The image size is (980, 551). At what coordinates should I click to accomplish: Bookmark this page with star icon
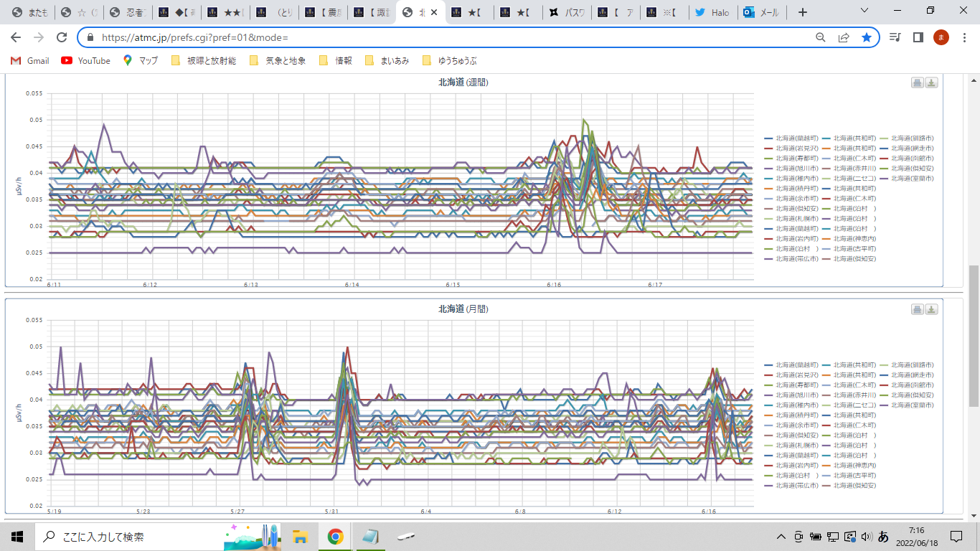pos(867,37)
